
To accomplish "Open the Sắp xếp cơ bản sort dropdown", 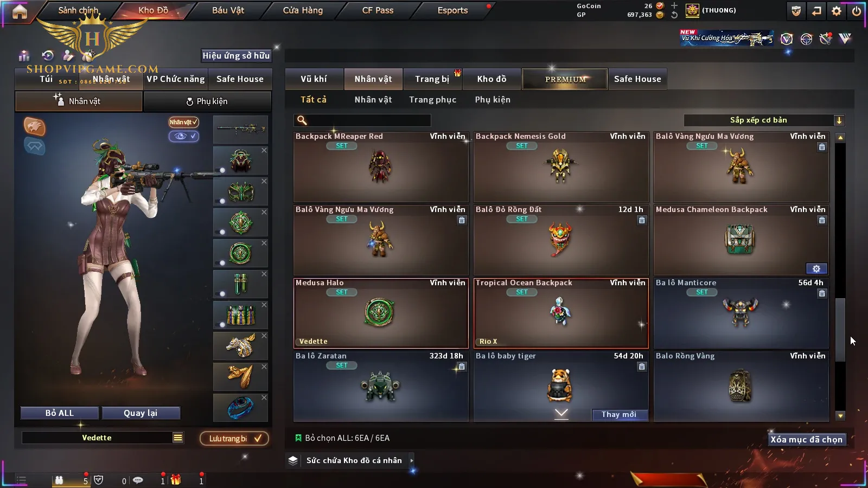I will [x=764, y=120].
